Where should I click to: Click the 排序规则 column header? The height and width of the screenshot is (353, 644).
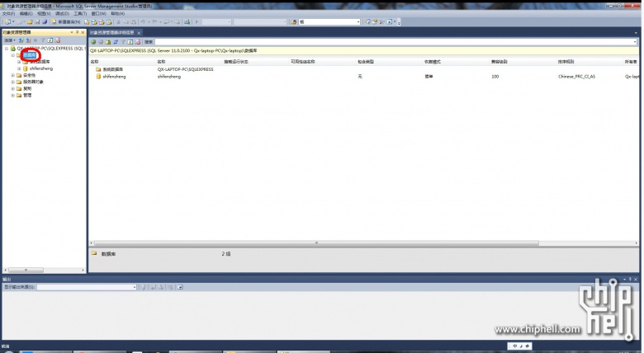566,62
